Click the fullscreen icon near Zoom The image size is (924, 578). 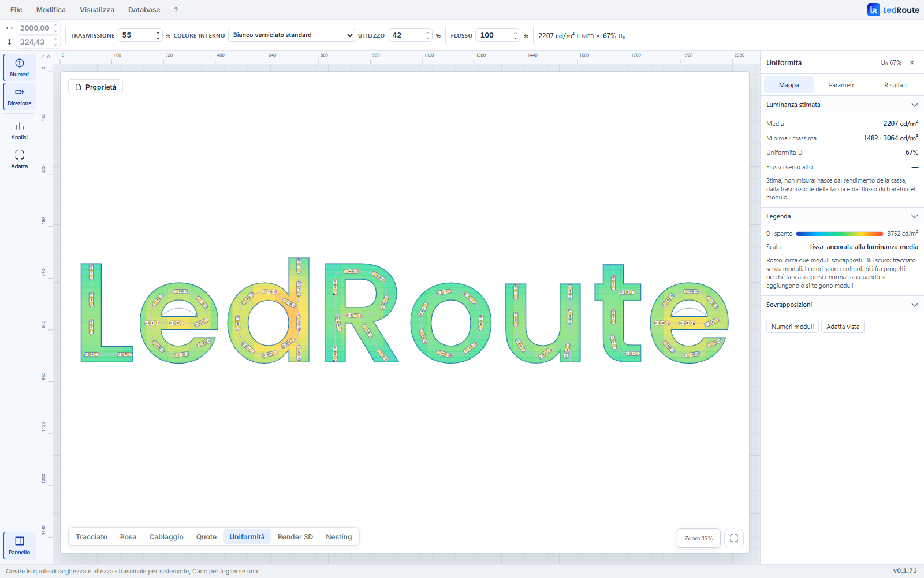[734, 538]
